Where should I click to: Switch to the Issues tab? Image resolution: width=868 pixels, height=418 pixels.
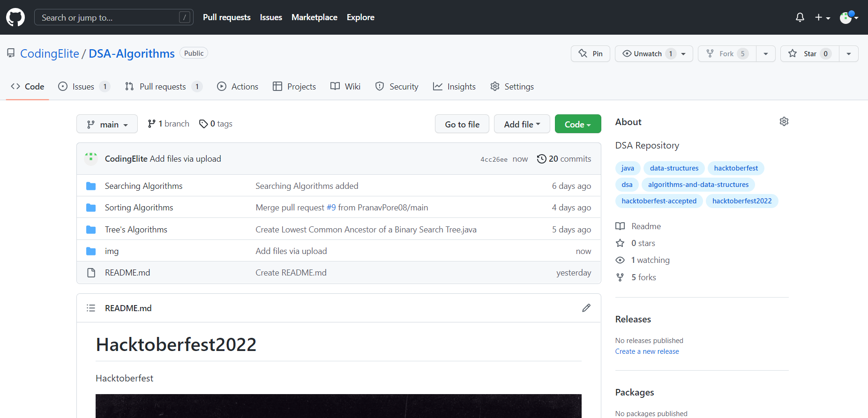tap(84, 86)
